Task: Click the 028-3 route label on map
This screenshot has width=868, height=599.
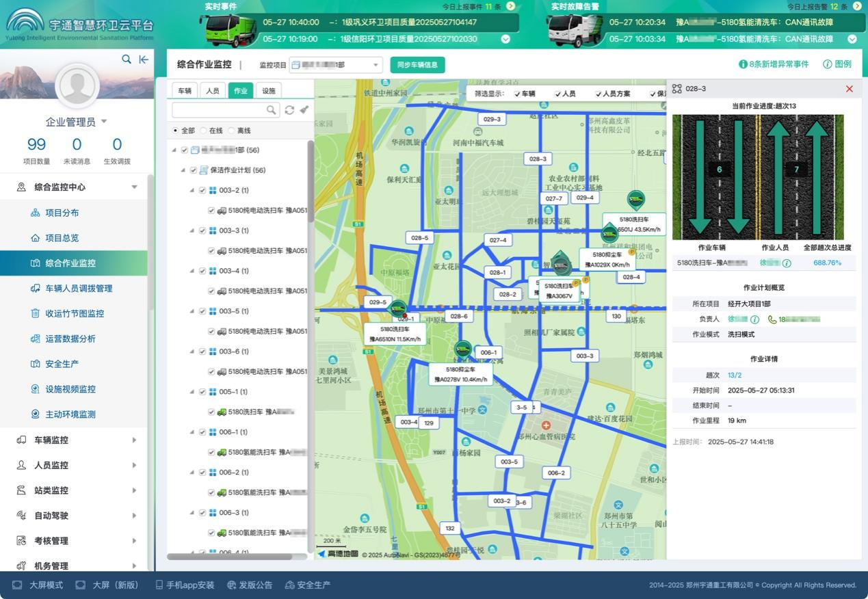Action: coord(538,159)
